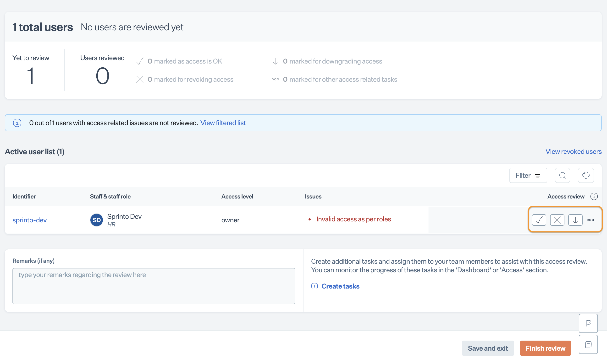Open the user list search
The width and height of the screenshot is (607, 364).
tap(562, 175)
